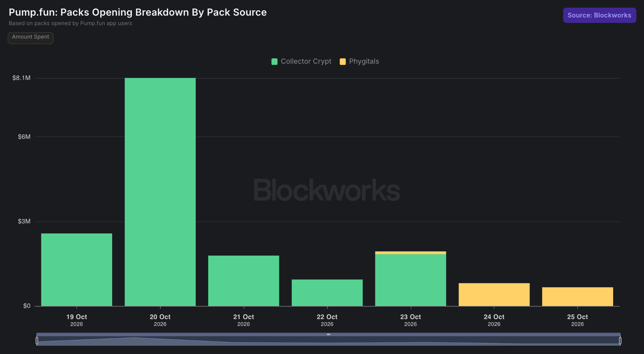The height and width of the screenshot is (354, 644).
Task: Click the 23 Oct green Collector Crypt segment
Action: (x=411, y=280)
